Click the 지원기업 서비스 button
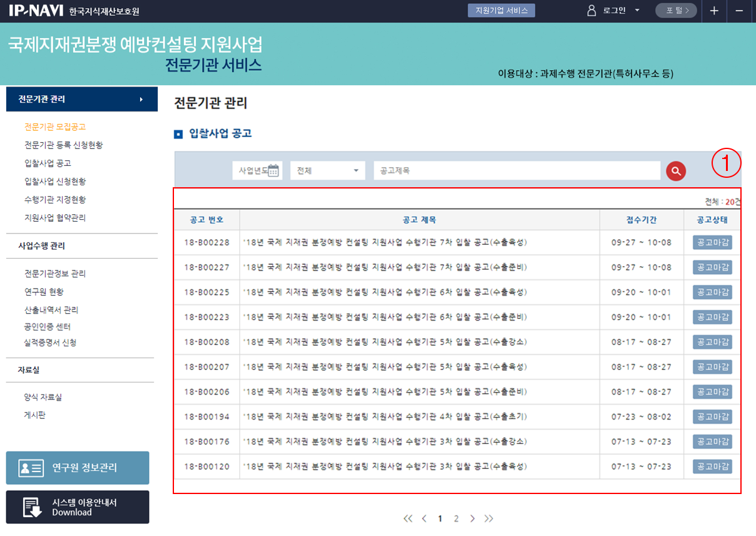This screenshot has width=756, height=536. pyautogui.click(x=501, y=11)
